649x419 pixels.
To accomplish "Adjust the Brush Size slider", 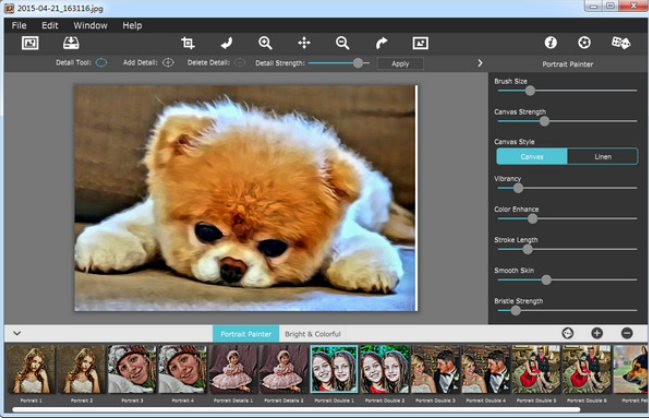I will pyautogui.click(x=530, y=91).
